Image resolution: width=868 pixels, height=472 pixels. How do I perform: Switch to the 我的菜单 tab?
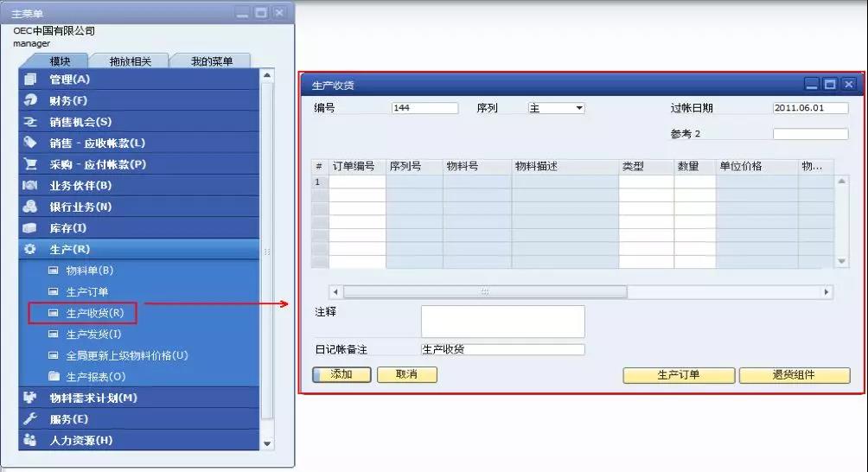(x=211, y=61)
